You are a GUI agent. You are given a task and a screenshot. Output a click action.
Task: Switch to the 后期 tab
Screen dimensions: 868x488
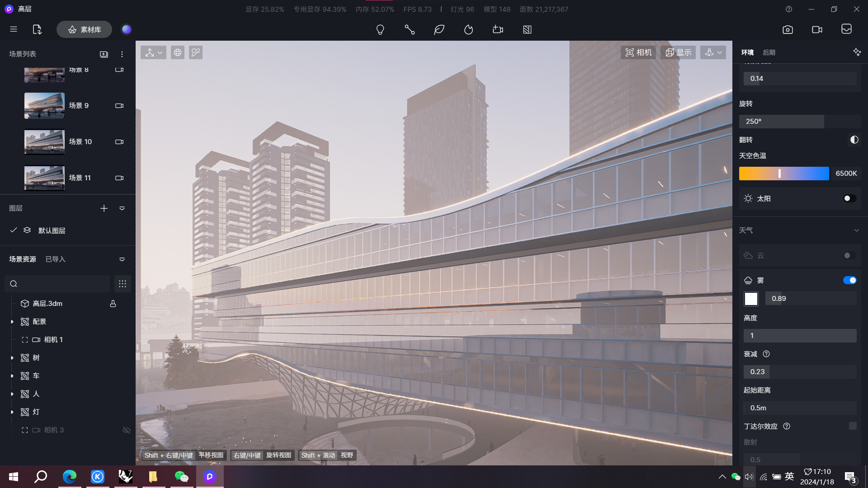pos(769,53)
